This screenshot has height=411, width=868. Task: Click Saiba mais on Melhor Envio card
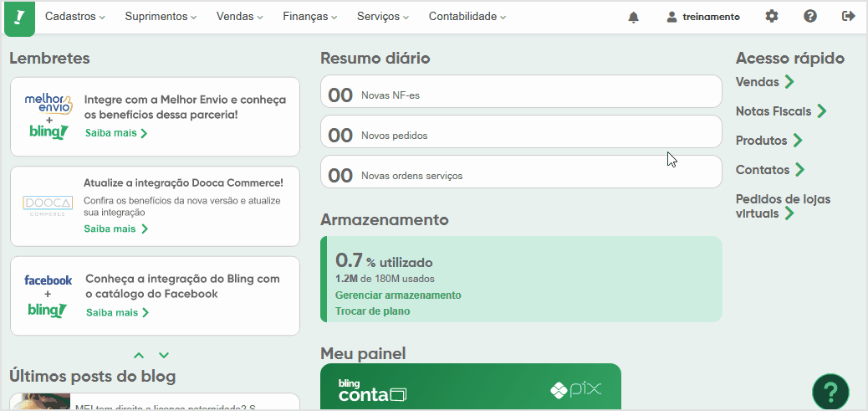116,133
